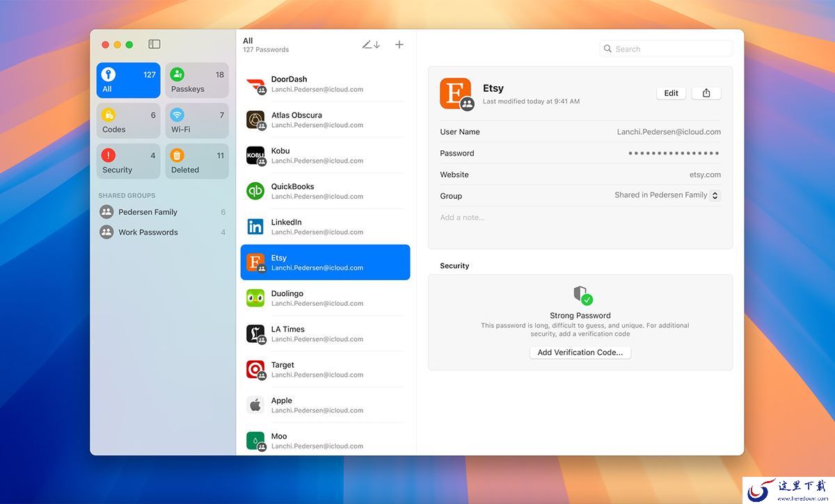This screenshot has height=504, width=835.
Task: Open the Security category
Action: tap(129, 161)
